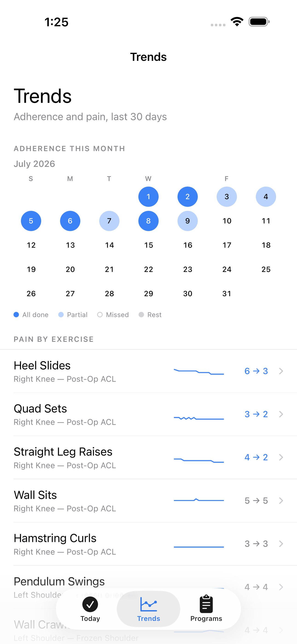This screenshot has width=297, height=644.
Task: Open the Today tab checkmark icon
Action: (90, 604)
